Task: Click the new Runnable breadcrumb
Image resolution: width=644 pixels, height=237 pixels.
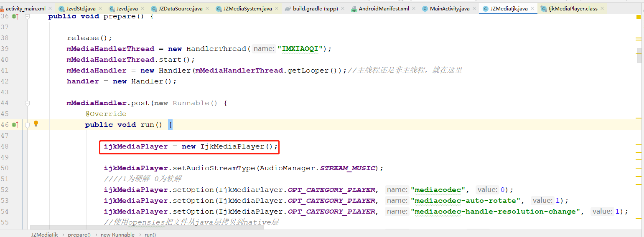Action: 117,234
